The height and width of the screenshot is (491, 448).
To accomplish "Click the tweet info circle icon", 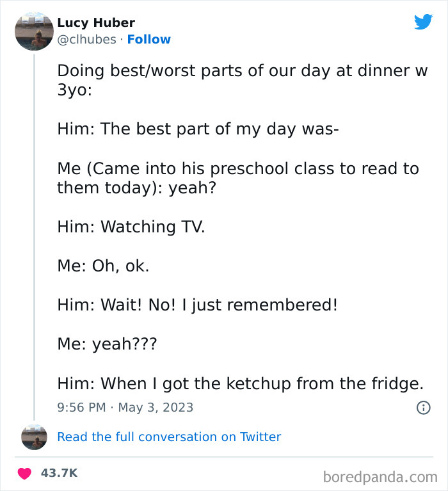I will click(x=423, y=407).
